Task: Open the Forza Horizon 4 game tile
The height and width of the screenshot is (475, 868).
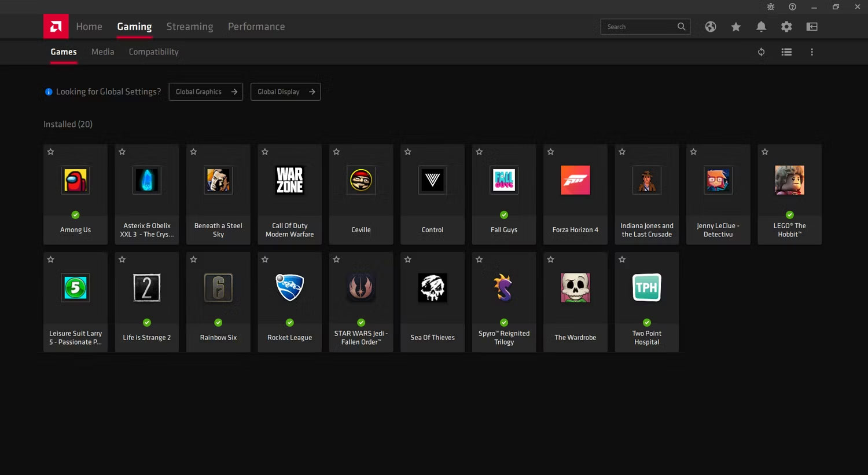Action: click(575, 194)
